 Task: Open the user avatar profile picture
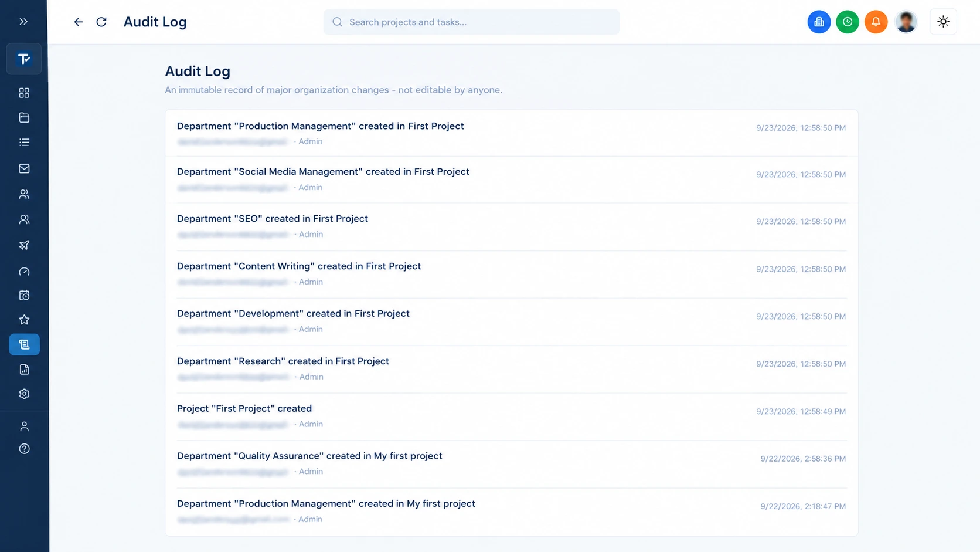906,22
